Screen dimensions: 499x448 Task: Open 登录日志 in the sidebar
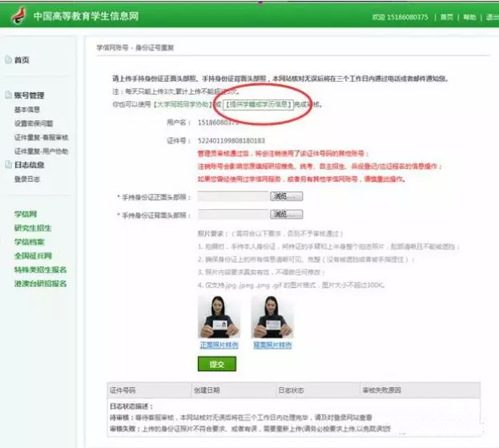point(27,179)
